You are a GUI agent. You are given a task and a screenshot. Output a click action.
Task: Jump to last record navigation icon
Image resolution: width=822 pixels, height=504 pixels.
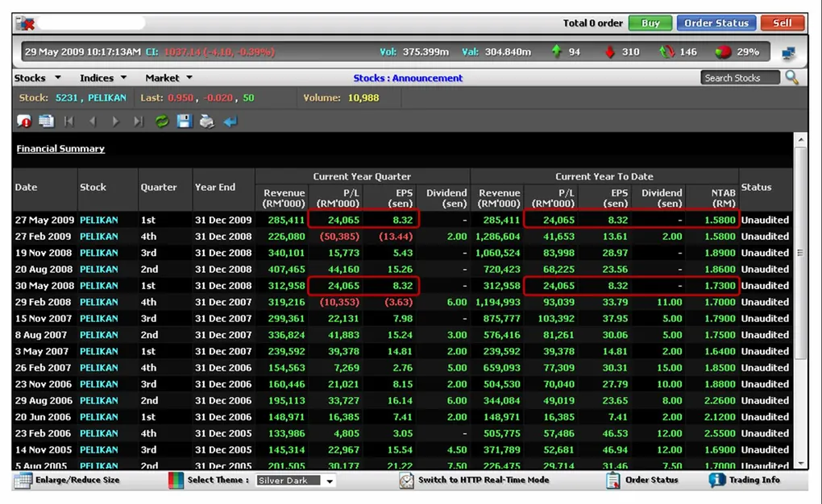pos(138,122)
